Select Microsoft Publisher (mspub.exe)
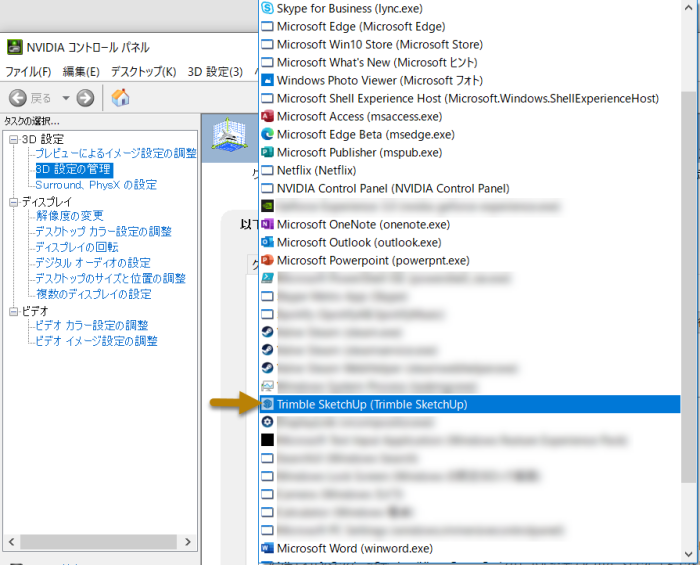This screenshot has height=565, width=700. [x=470, y=152]
